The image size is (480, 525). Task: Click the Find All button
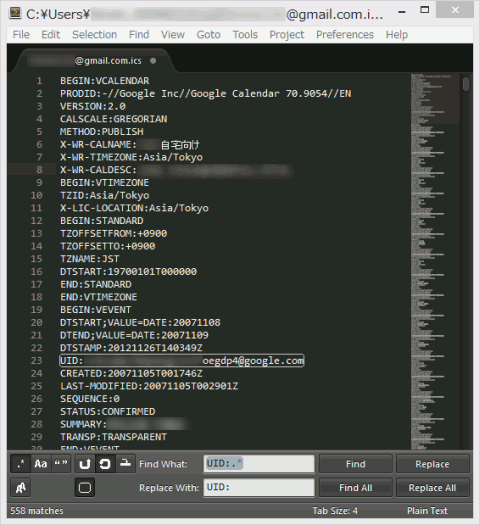(x=355, y=488)
